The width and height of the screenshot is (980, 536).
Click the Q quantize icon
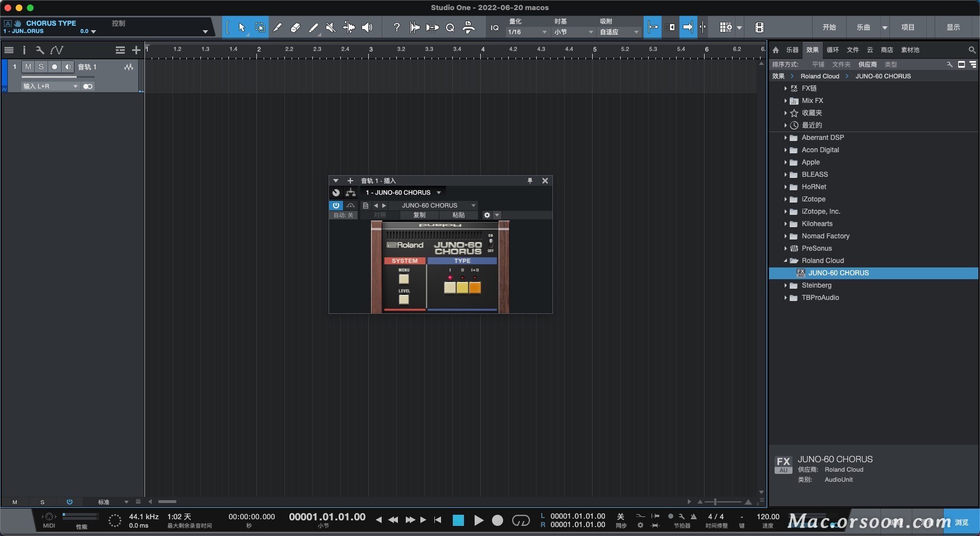(x=450, y=27)
